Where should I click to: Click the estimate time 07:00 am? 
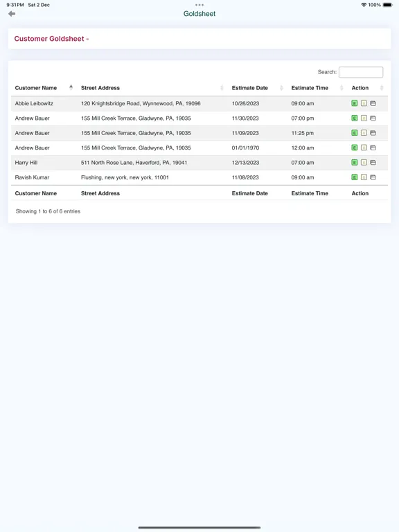(x=303, y=163)
